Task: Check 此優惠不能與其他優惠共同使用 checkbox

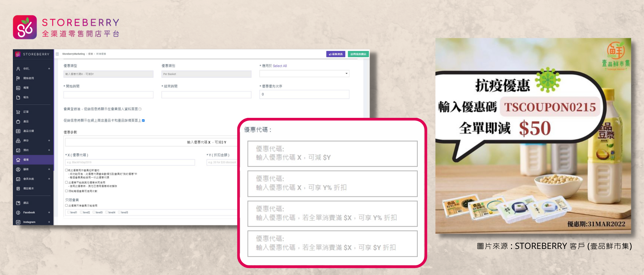Action: (67, 182)
